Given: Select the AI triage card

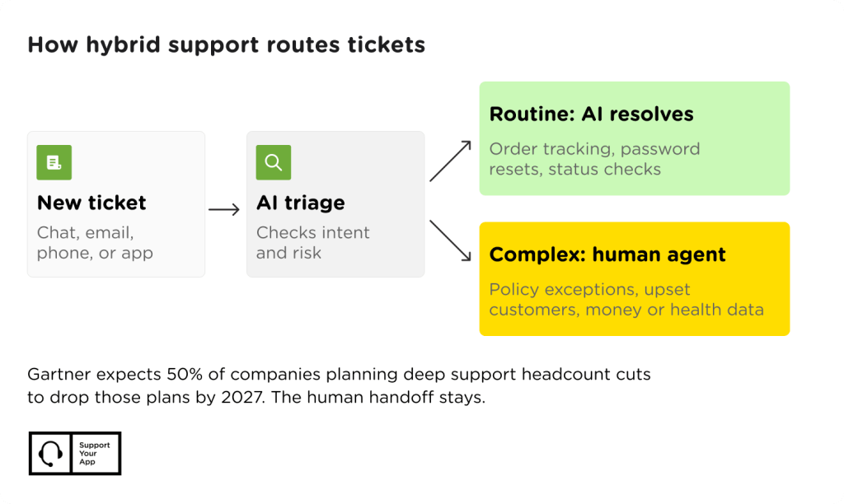Looking at the screenshot, I should (x=335, y=204).
